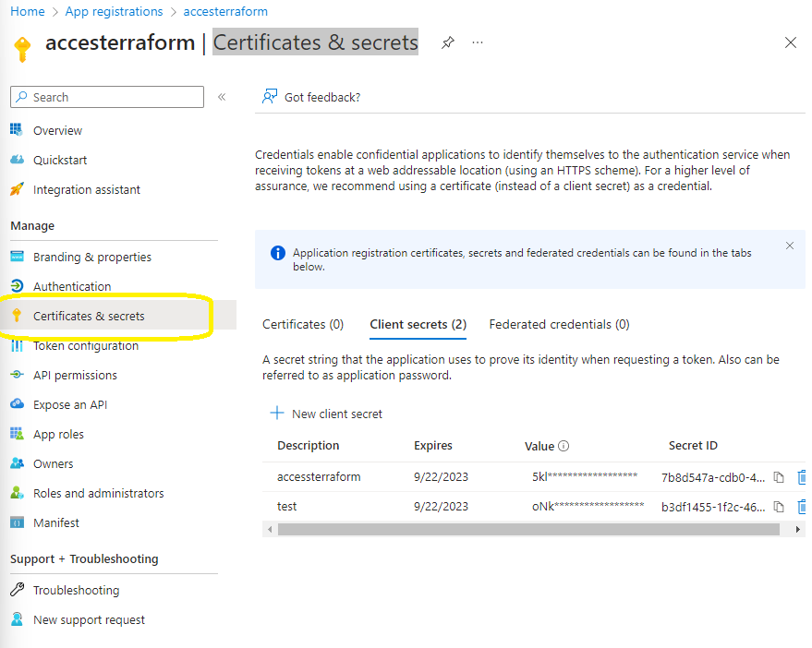Switch to the Certificates tab

tap(303, 324)
